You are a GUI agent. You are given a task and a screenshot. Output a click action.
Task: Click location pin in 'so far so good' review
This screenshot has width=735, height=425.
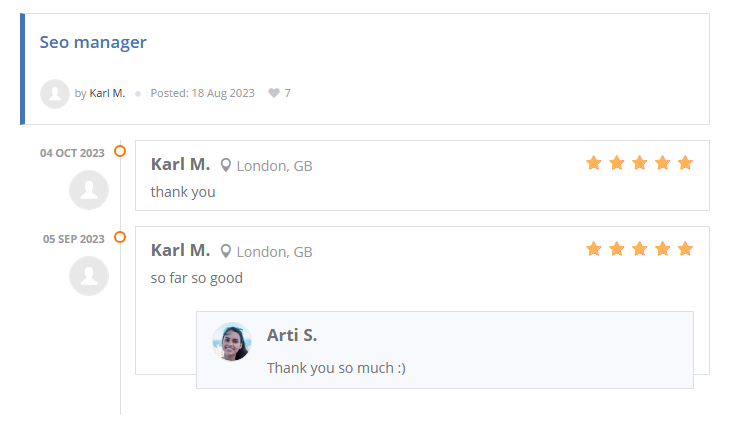[226, 251]
